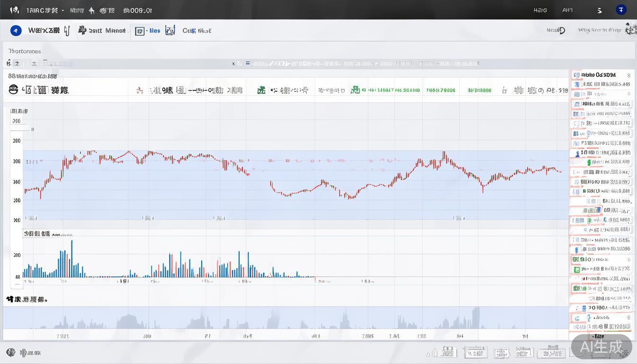Open the 'Harg' menu in the top bar
The image size is (637, 364).
click(540, 10)
